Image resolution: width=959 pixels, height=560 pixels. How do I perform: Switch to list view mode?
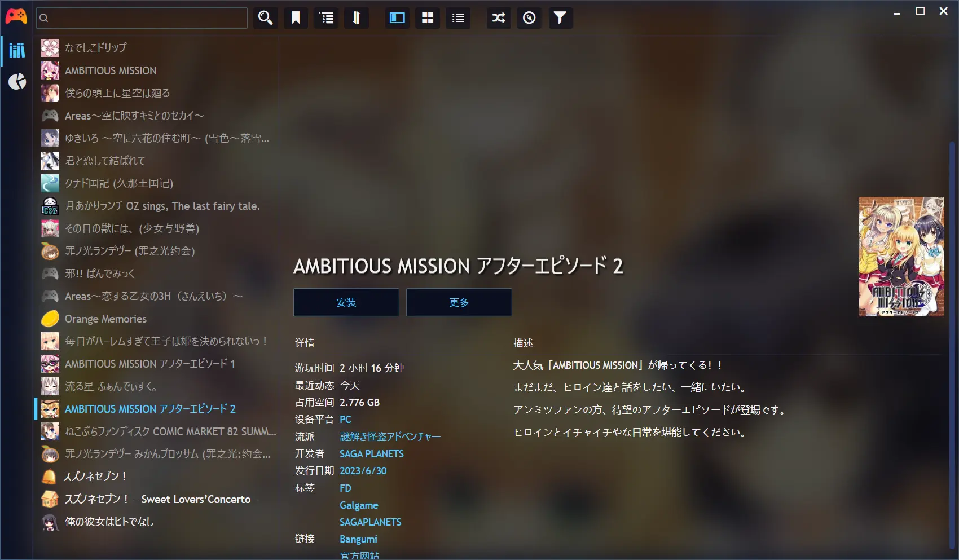pos(458,18)
